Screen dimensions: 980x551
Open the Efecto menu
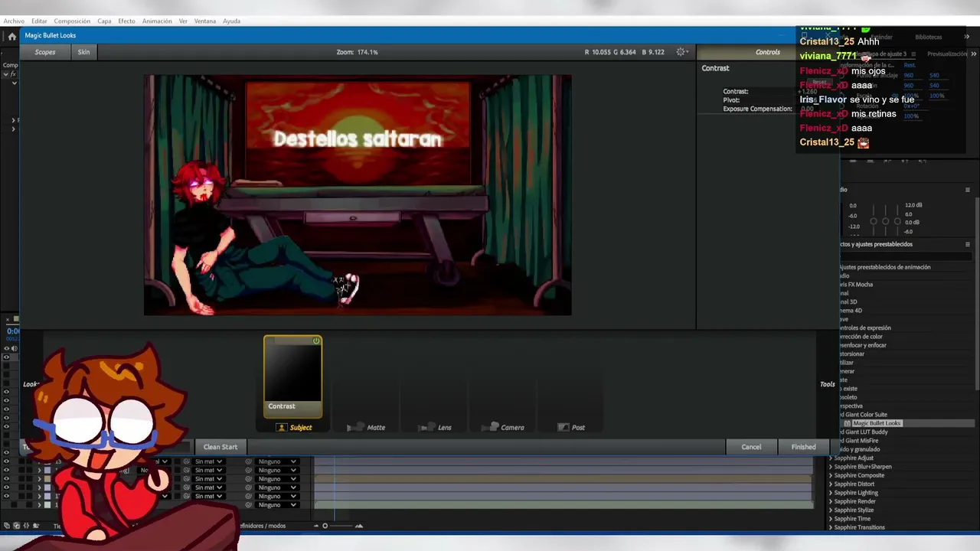(126, 21)
